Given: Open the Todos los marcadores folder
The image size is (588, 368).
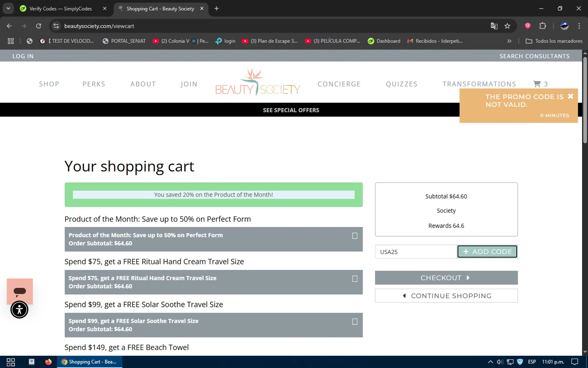Looking at the screenshot, I should pos(554,41).
